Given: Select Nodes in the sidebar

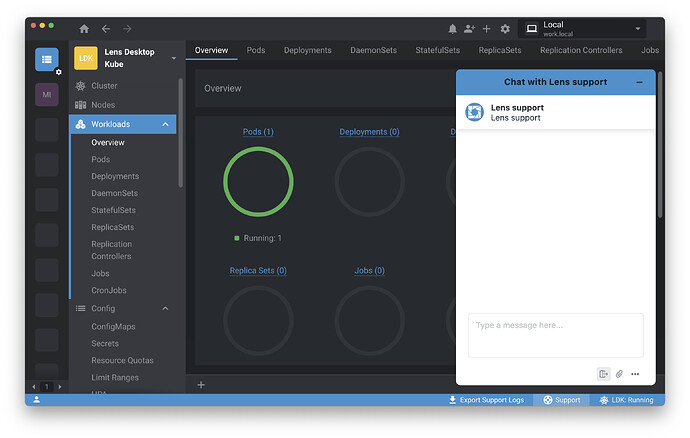Looking at the screenshot, I should (104, 105).
